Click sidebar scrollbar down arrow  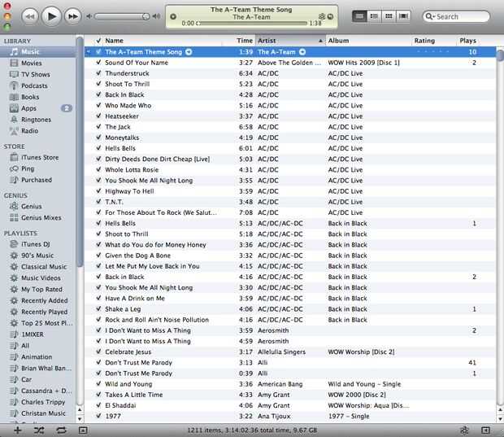point(80,418)
